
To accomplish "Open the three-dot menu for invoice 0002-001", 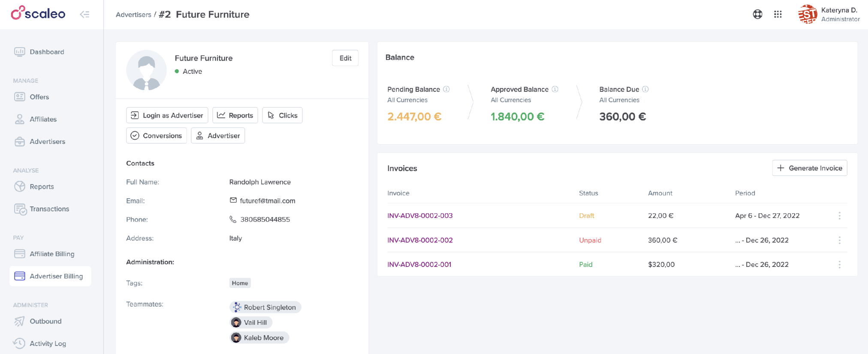I will click(840, 265).
